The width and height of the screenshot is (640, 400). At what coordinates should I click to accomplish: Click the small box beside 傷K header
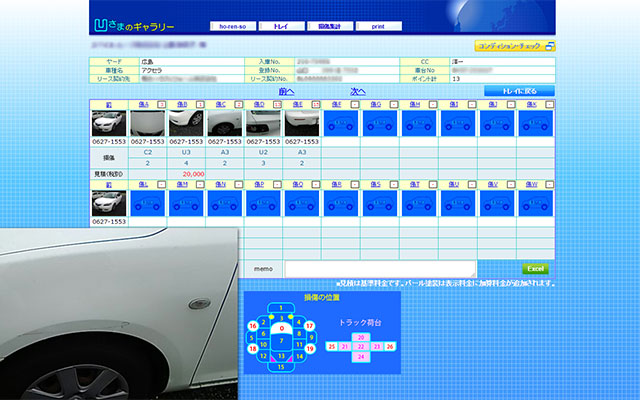point(550,105)
